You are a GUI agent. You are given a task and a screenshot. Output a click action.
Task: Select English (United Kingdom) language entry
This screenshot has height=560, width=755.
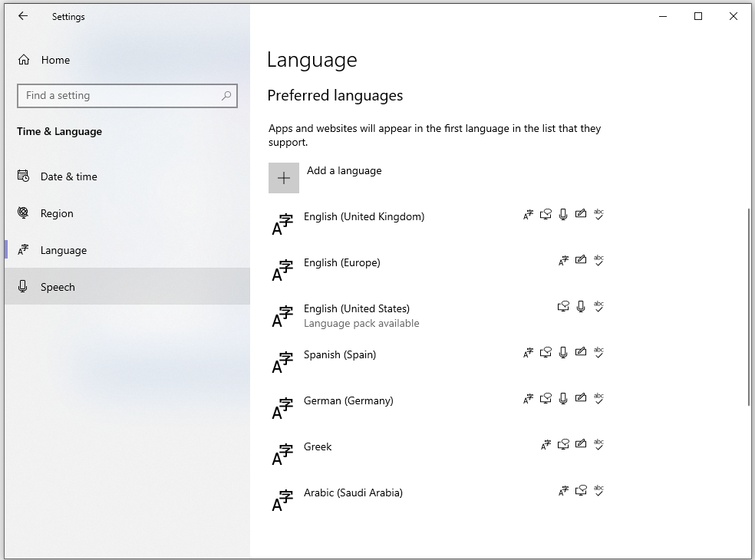[x=437, y=223]
